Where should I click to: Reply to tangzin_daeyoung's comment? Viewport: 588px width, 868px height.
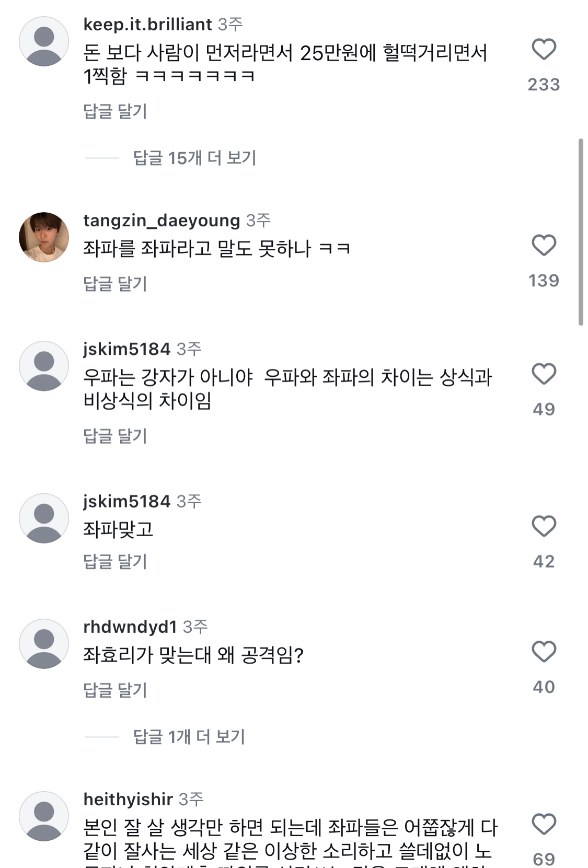(115, 284)
